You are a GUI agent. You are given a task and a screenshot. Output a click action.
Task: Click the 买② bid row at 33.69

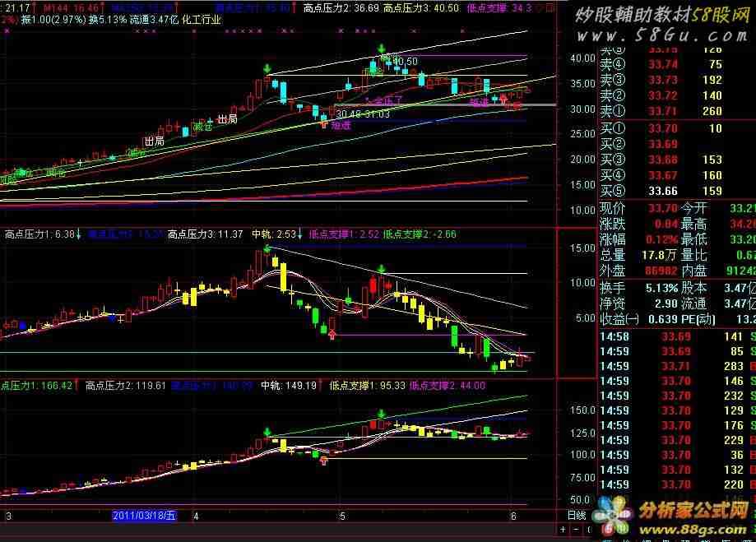tap(661, 144)
